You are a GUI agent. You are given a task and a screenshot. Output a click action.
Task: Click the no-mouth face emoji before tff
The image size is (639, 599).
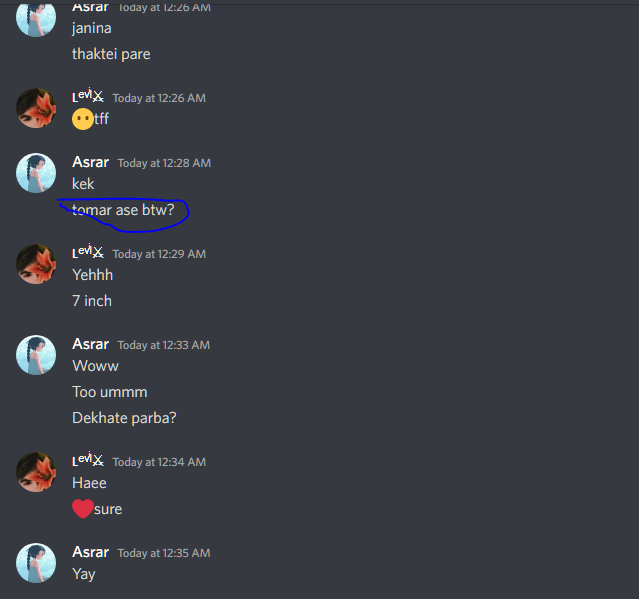pos(83,119)
